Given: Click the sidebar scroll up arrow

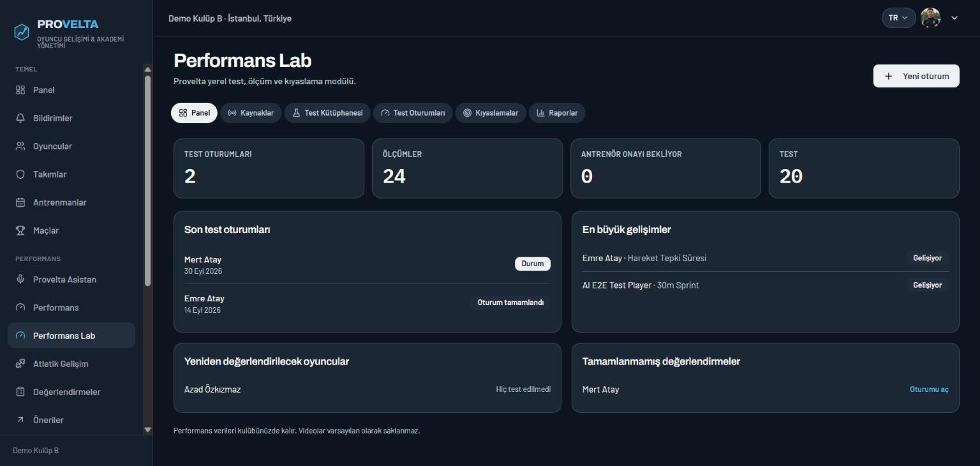Looking at the screenshot, I should [148, 70].
